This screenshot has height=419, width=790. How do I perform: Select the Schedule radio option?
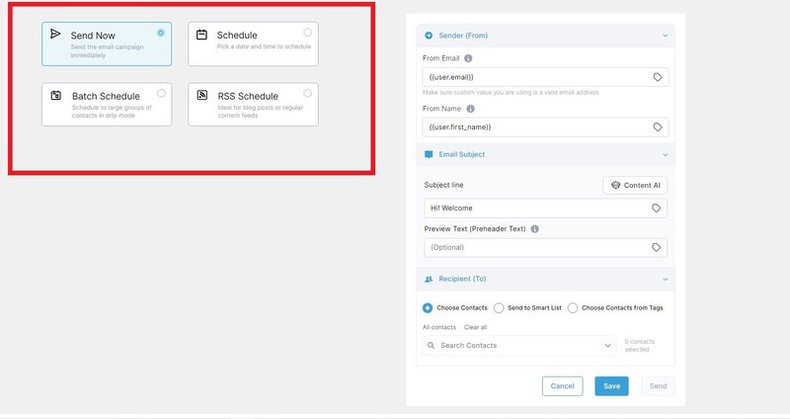click(307, 32)
